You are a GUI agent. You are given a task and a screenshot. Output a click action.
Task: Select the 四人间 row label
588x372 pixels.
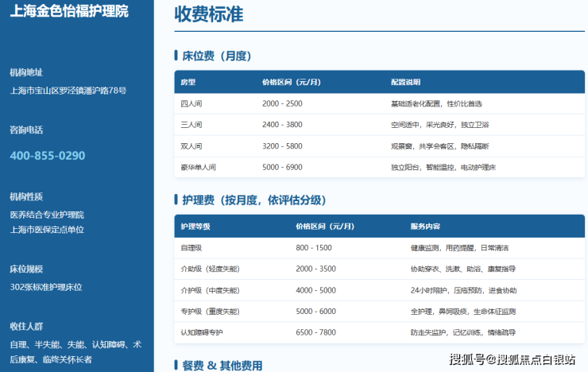click(191, 103)
